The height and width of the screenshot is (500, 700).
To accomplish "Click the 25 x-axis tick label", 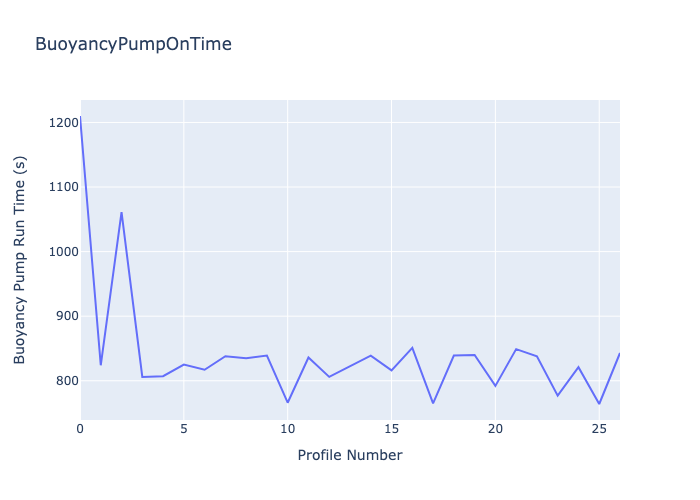I will click(599, 429).
